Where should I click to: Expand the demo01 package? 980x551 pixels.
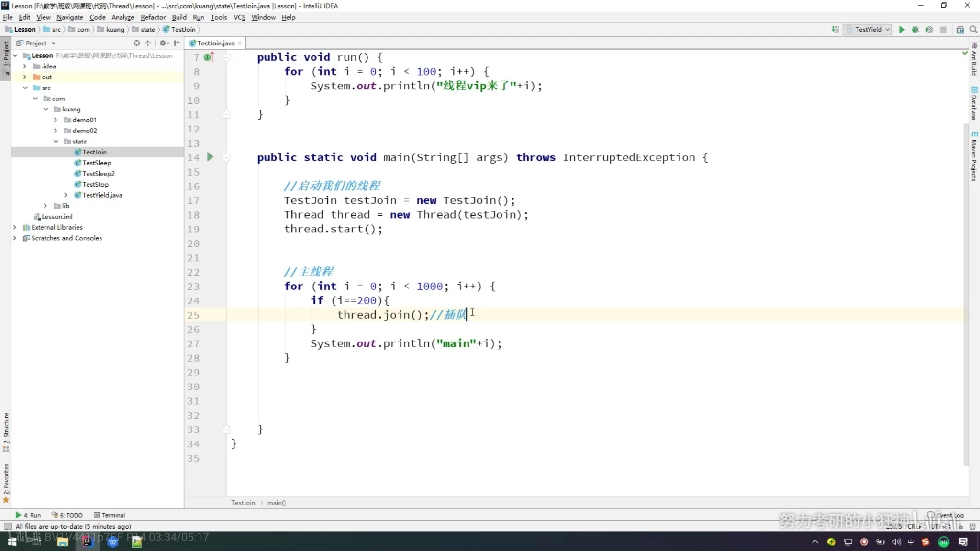coord(56,120)
